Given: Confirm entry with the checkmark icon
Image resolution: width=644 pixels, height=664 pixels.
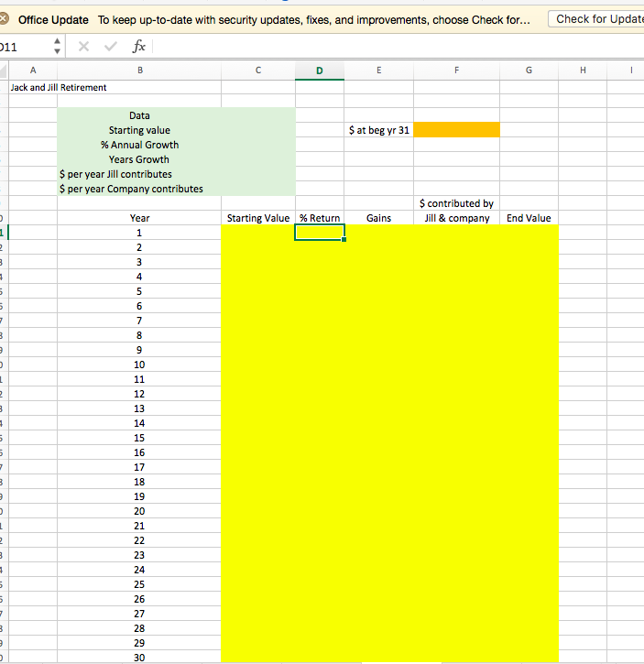Looking at the screenshot, I should click(x=111, y=46).
